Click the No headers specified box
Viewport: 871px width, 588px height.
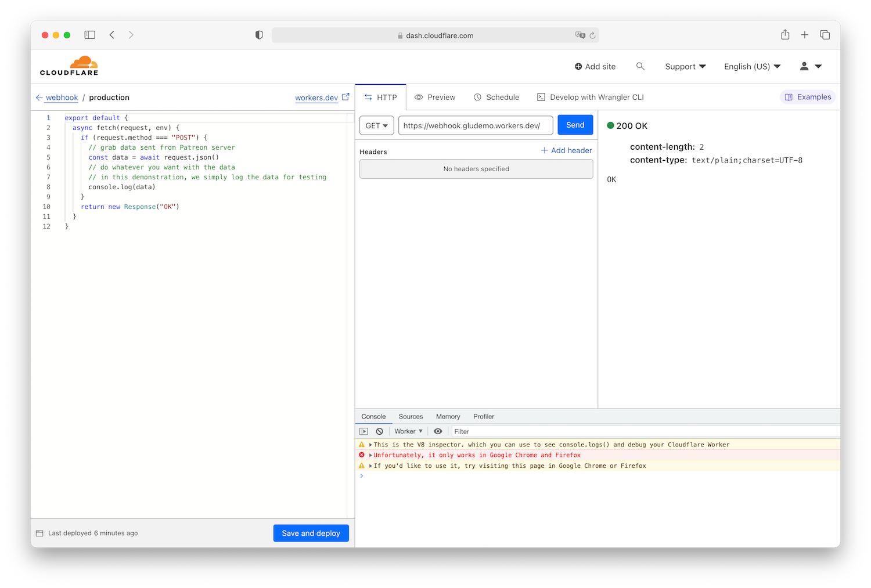[x=476, y=169]
